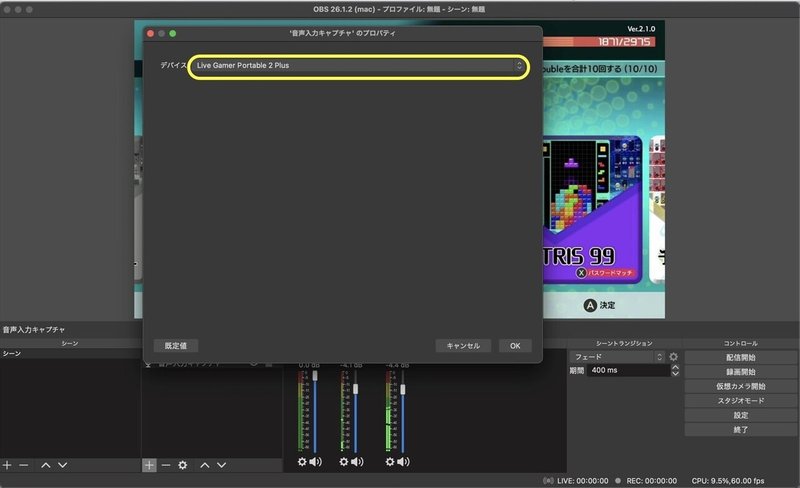
Task: Open settings gear for the 0.0 dB mixer channel
Action: (x=302, y=462)
